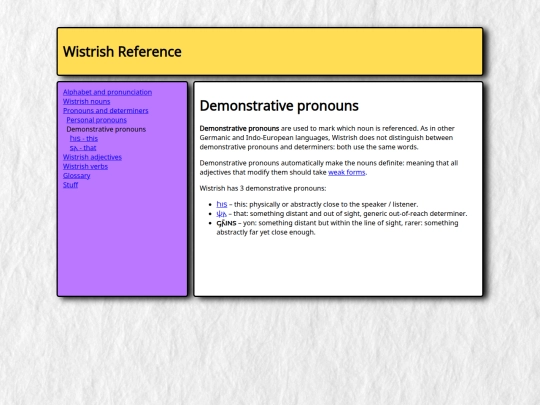540x405 pixels.
Task: Open the Personal pronouns subpage
Action: tap(96, 120)
